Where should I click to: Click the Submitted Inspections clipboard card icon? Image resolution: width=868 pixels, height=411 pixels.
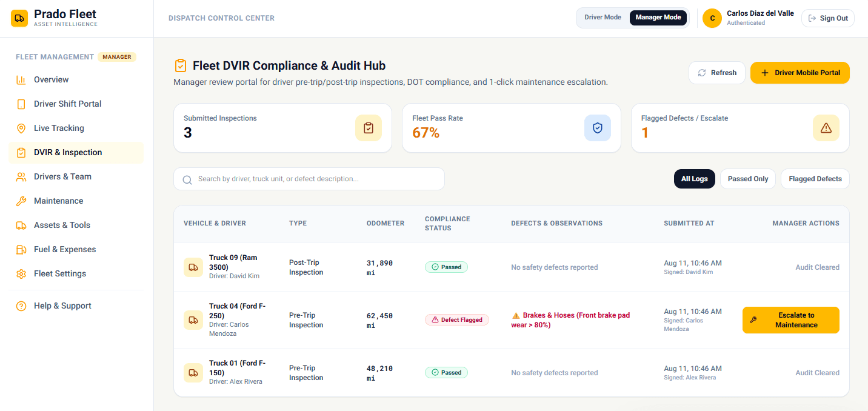(369, 128)
